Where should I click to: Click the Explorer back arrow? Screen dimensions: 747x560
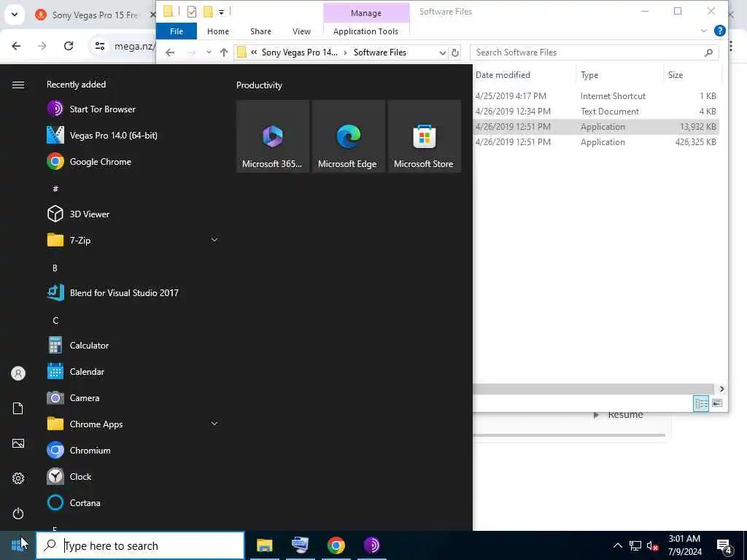(x=170, y=52)
